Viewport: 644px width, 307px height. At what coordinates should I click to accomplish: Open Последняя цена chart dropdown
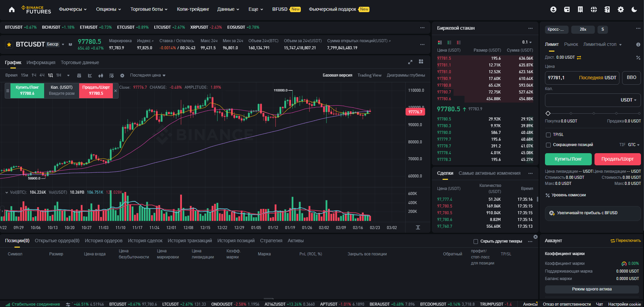click(x=148, y=75)
